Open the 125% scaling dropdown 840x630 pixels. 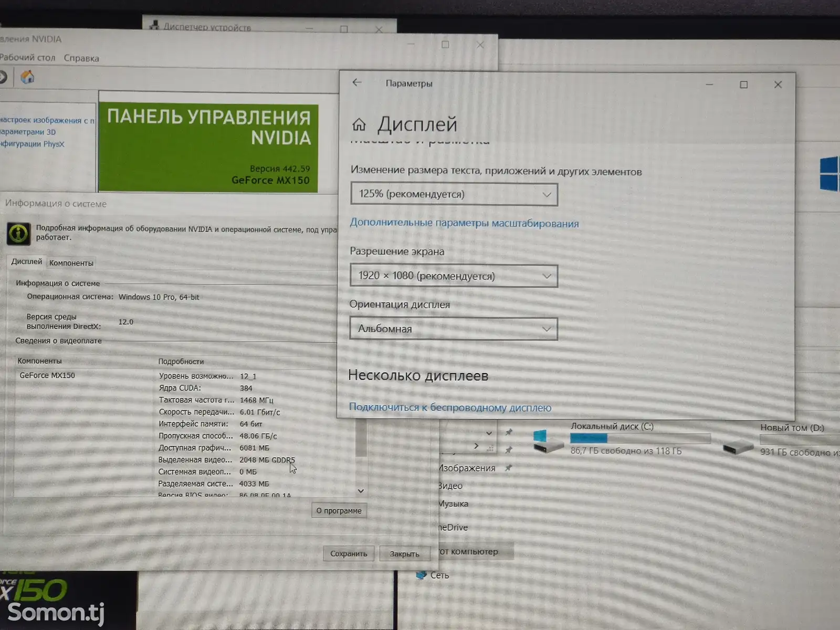(x=454, y=194)
